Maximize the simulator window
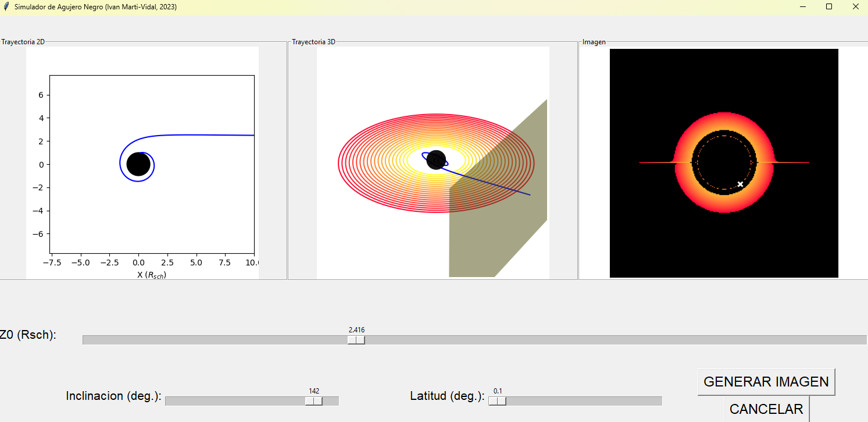This screenshot has width=868, height=422. [829, 7]
